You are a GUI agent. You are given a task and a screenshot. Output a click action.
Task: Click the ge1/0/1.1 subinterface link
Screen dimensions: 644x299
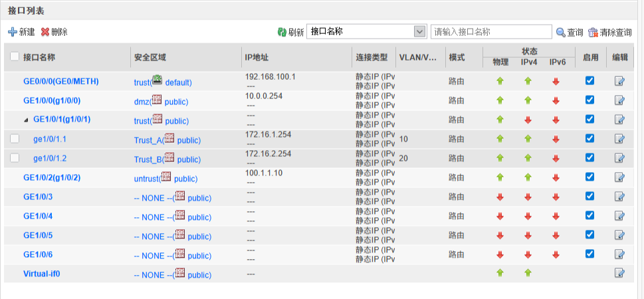[50, 140]
